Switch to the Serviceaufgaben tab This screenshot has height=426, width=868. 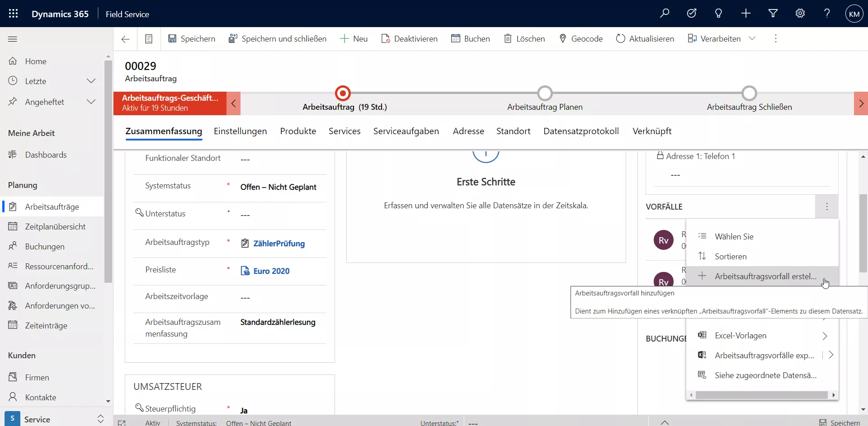point(406,131)
